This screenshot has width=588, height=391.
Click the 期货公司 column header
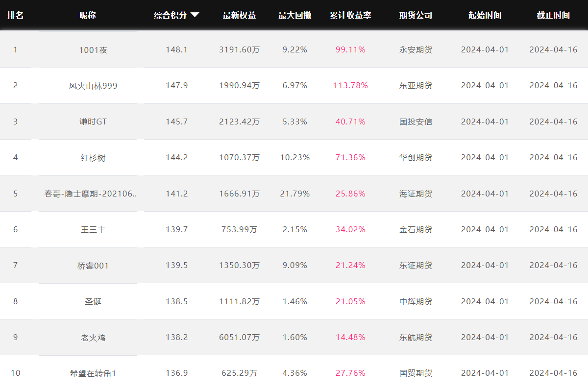416,15
